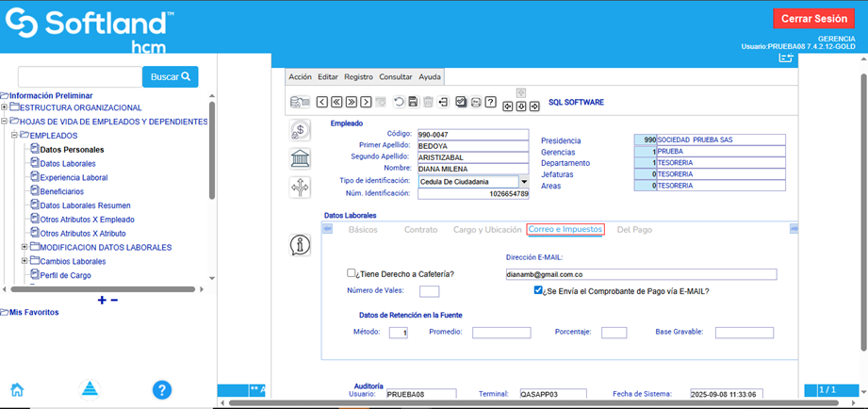
Task: Click the round information icon beside Datos Laborales
Action: [x=300, y=245]
